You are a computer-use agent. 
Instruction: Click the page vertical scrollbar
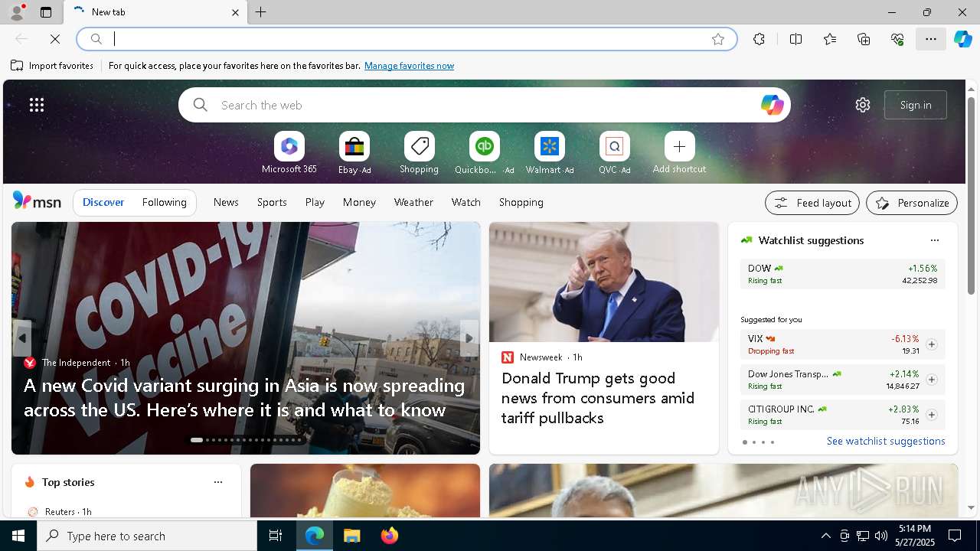coord(971,196)
